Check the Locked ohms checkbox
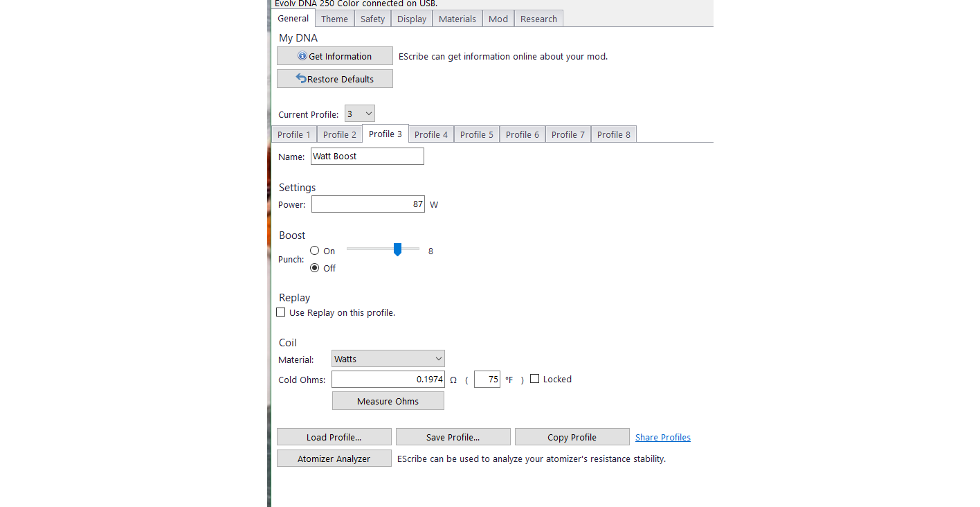980x507 pixels. point(534,379)
